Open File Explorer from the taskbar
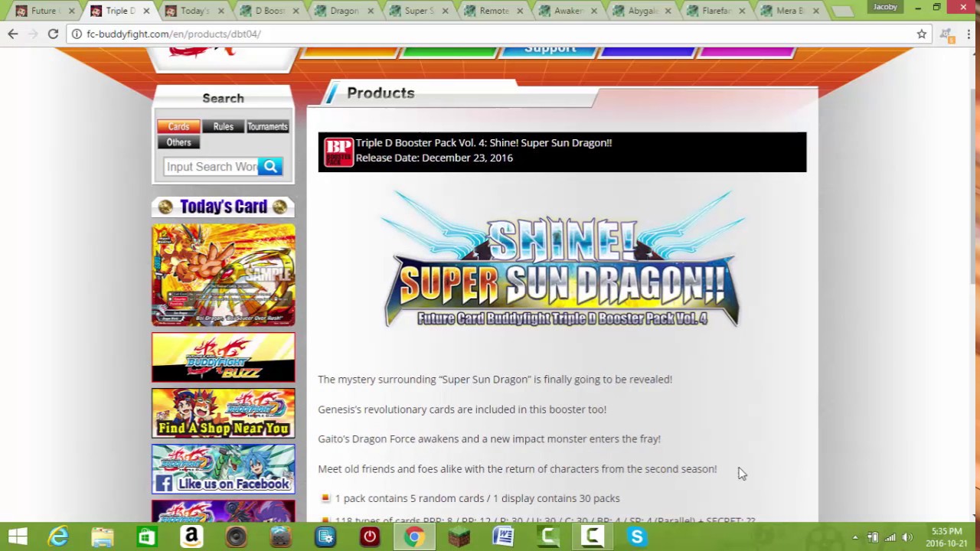 103,536
